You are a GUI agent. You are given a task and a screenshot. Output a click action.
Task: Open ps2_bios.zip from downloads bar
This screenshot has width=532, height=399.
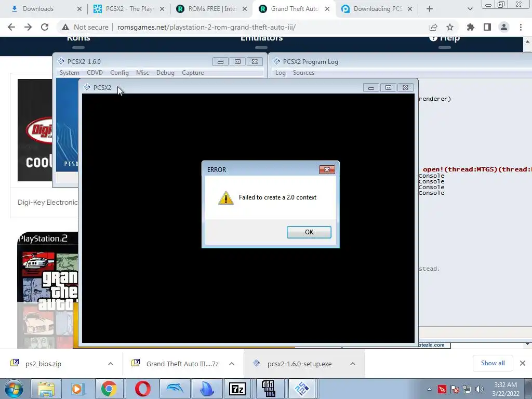point(44,364)
